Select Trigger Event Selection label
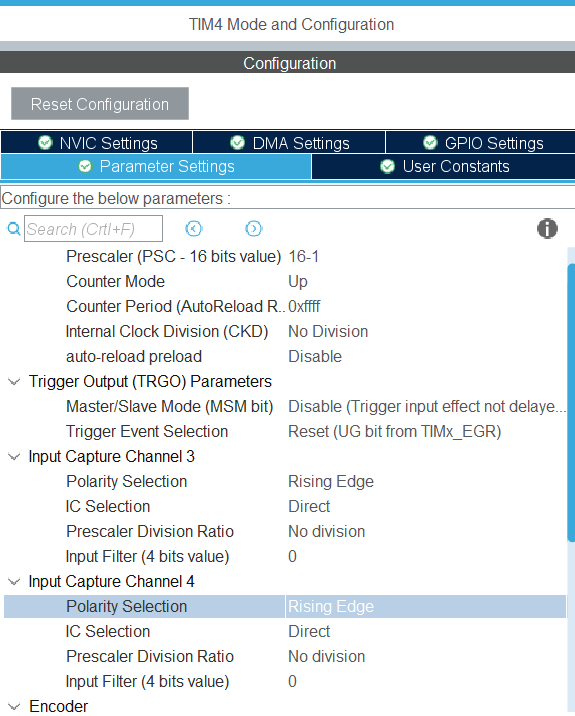Image resolution: width=575 pixels, height=716 pixels. click(x=147, y=432)
